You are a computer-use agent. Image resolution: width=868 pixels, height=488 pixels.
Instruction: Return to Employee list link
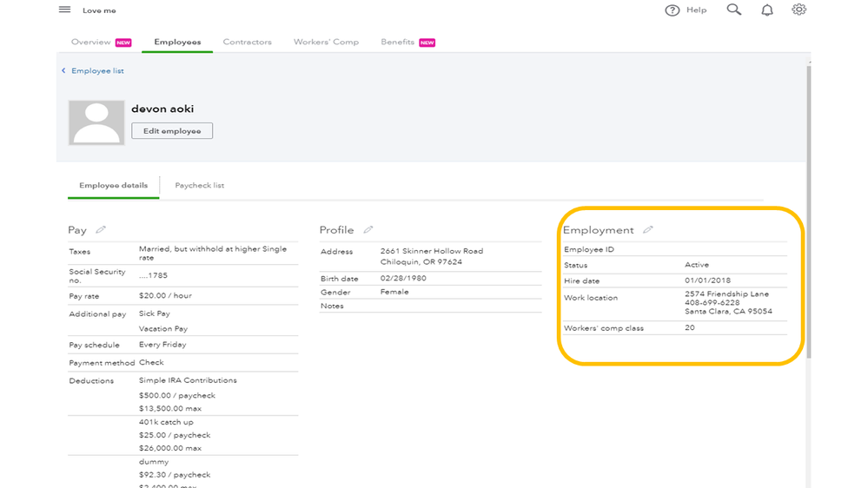click(x=97, y=71)
